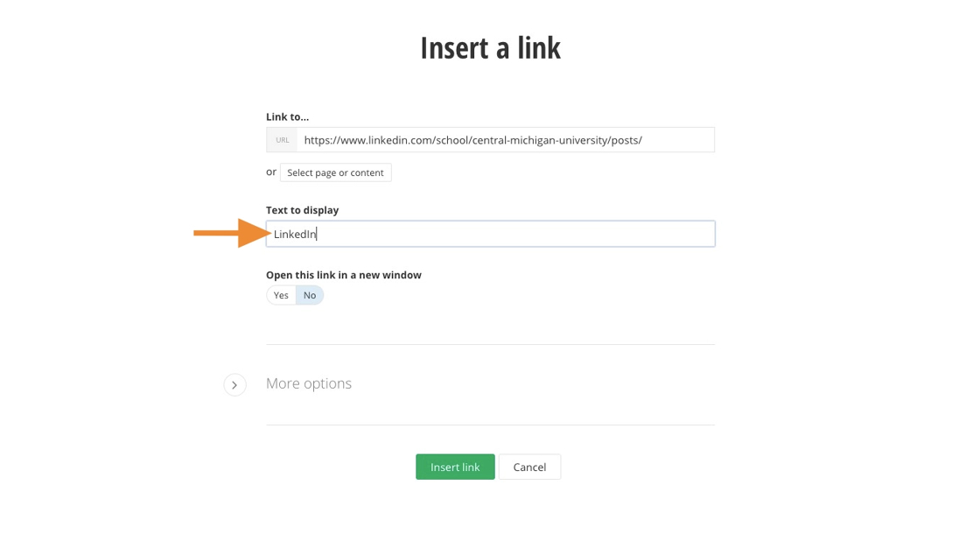Toggle new window option to Yes
The width and height of the screenshot is (980, 548).
[x=281, y=296]
